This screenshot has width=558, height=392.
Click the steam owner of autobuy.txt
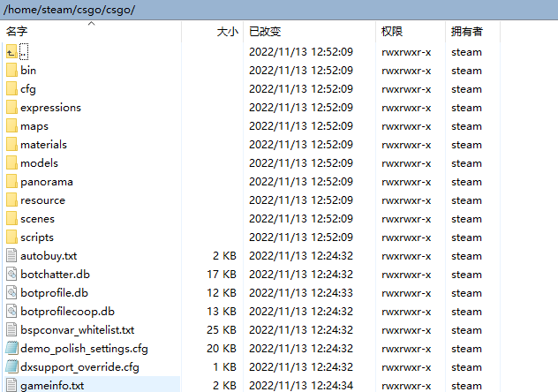[x=466, y=256]
